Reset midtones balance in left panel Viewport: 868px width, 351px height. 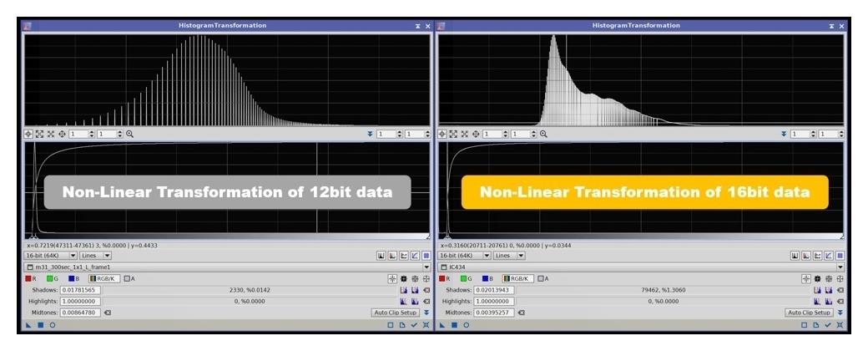coord(108,313)
